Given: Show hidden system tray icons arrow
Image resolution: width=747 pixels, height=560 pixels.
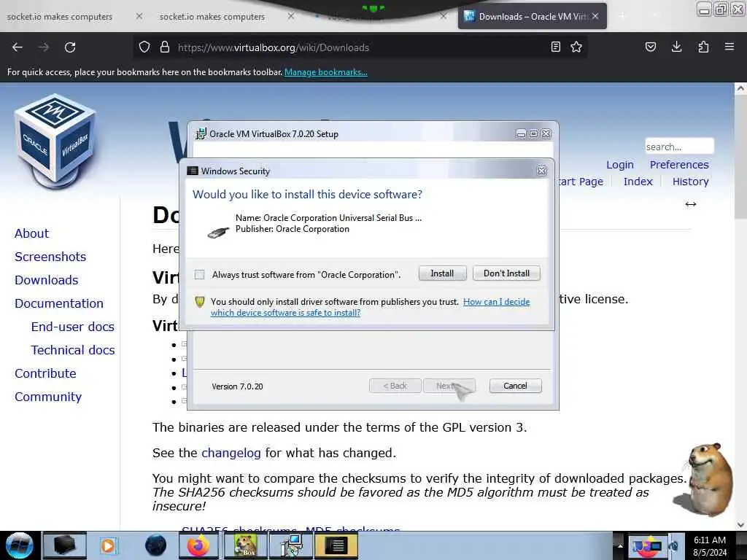Looking at the screenshot, I should point(620,545).
